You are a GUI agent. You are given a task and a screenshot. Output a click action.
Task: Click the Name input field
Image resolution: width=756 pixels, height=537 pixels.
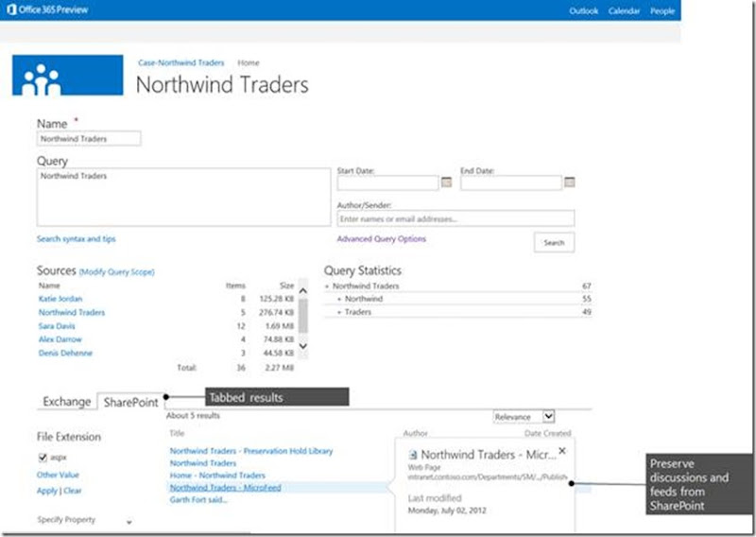pos(89,138)
